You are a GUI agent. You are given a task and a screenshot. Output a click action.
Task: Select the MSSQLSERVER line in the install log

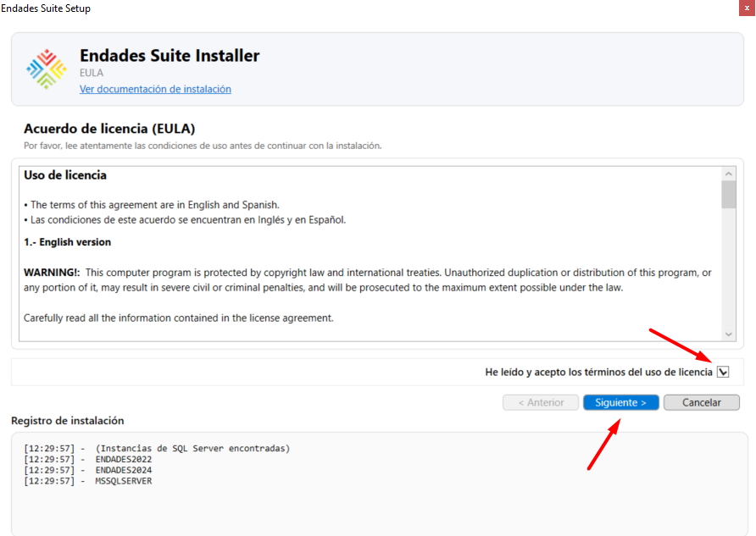pos(123,481)
